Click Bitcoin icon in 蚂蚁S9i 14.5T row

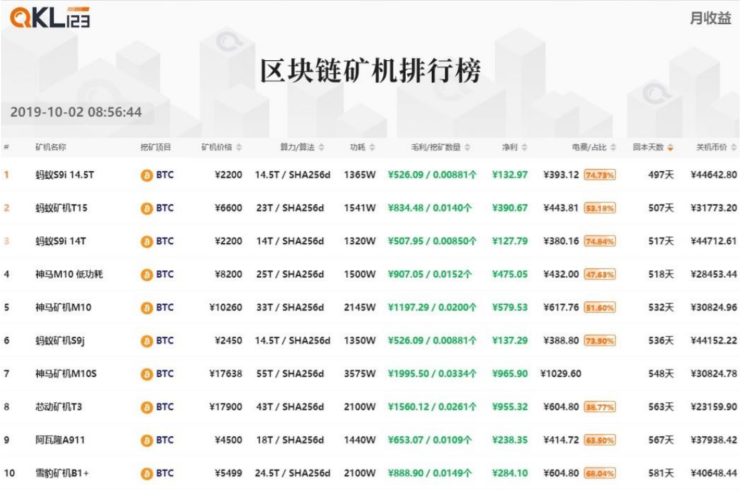pos(146,175)
